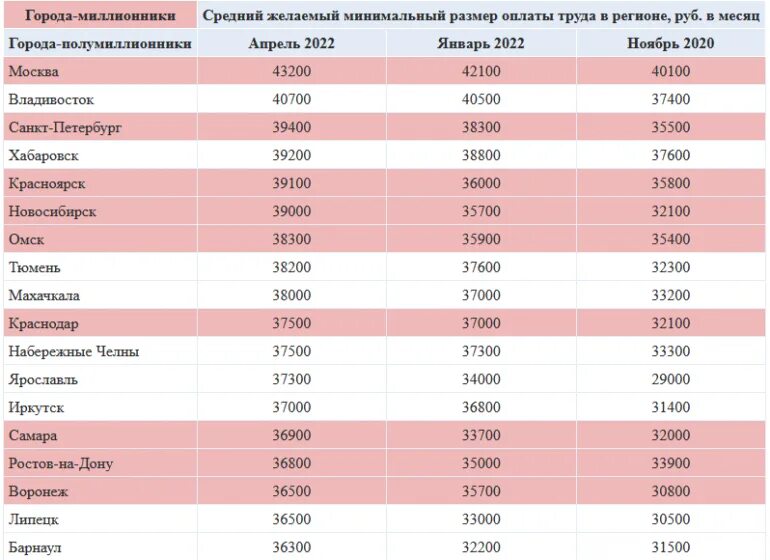The image size is (770, 560).
Task: Select Saint Petersburg's November value 35500
Action: tap(671, 127)
